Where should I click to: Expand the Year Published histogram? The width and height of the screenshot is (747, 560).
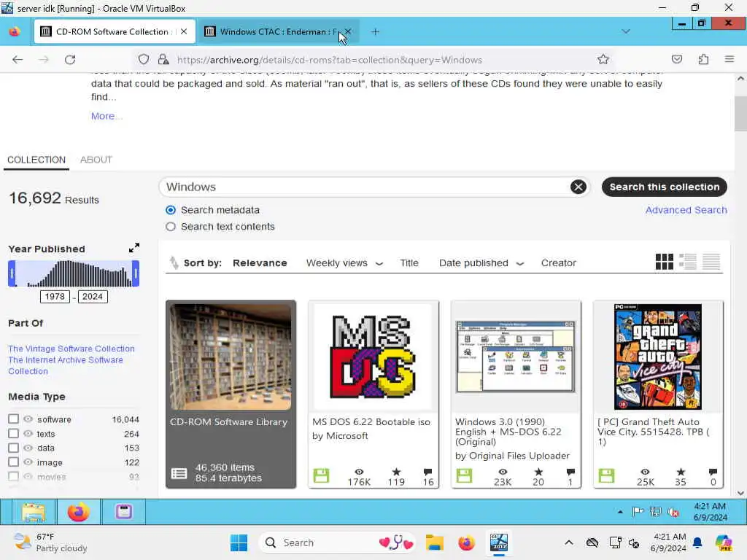click(134, 248)
